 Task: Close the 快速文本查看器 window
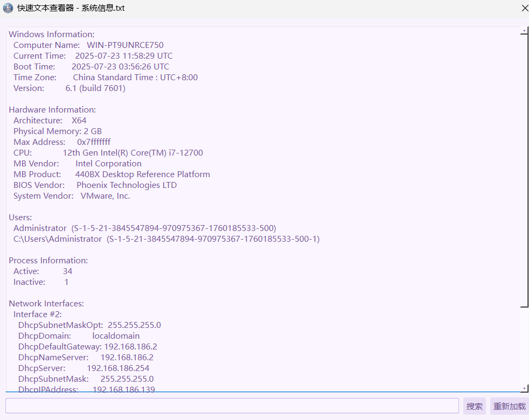[525, 8]
